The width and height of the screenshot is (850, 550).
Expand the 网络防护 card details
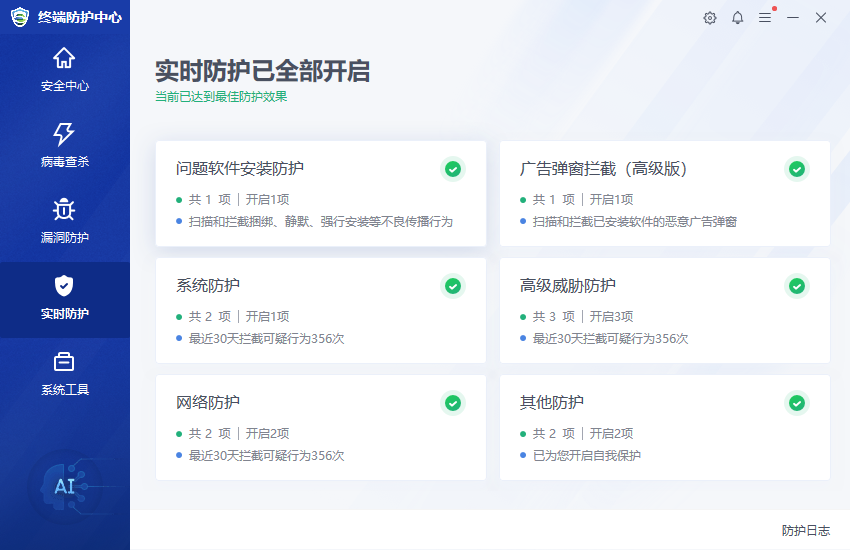320,427
